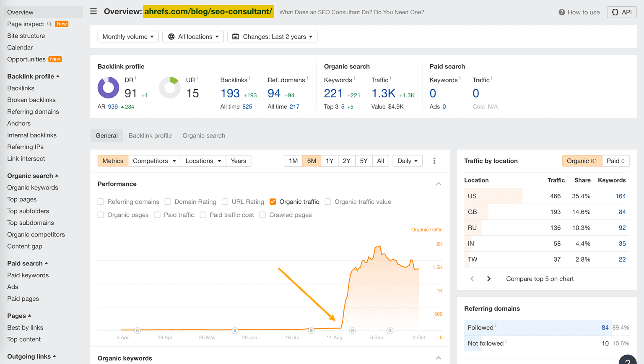The image size is (644, 364).
Task: Click the three-dot options menu beside Daily
Action: 434,161
